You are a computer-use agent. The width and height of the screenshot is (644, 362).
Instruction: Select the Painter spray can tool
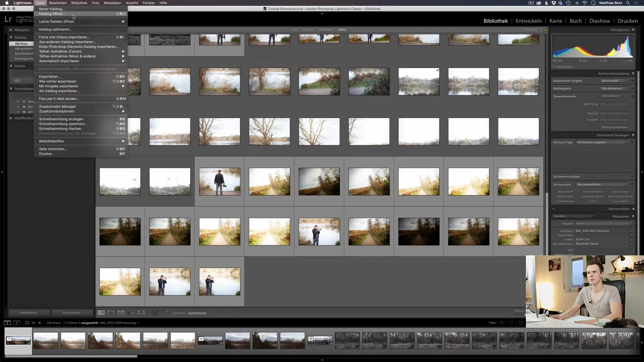click(x=155, y=313)
